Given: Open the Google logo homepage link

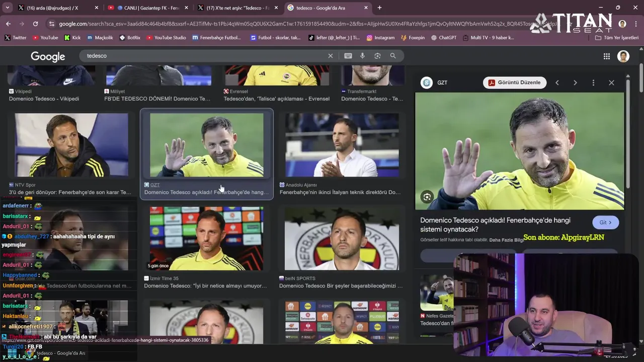Looking at the screenshot, I should pyautogui.click(x=48, y=56).
